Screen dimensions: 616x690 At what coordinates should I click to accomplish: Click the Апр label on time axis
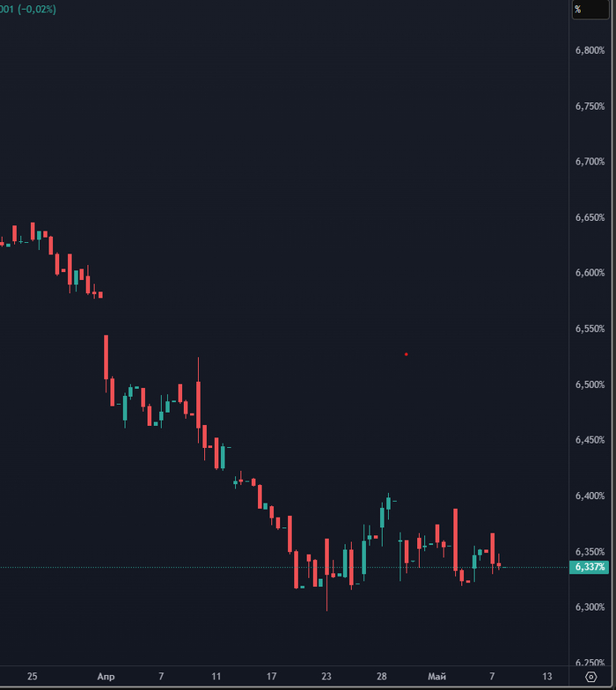[106, 676]
